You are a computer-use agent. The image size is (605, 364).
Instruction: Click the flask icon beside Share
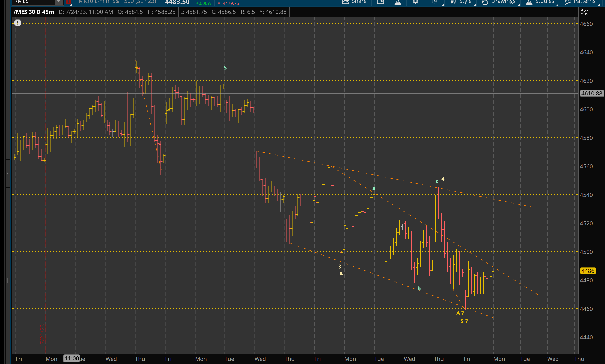pyautogui.click(x=398, y=2)
